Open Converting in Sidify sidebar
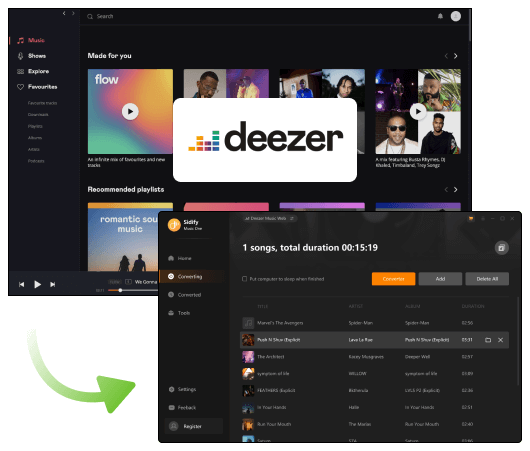 pos(191,277)
